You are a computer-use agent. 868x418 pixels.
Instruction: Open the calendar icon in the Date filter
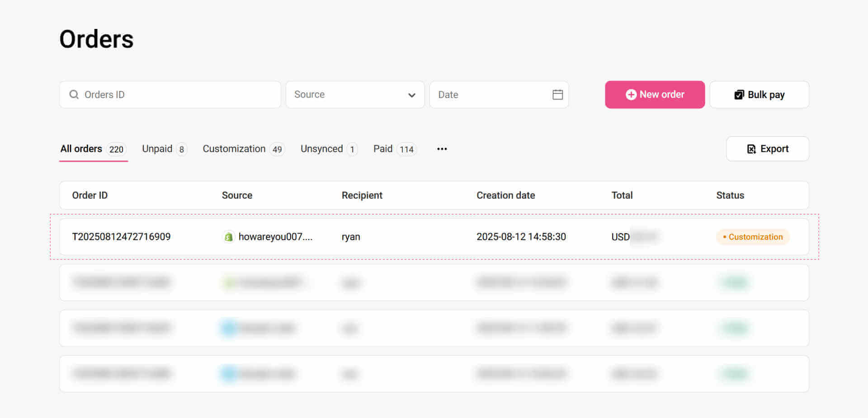(558, 94)
